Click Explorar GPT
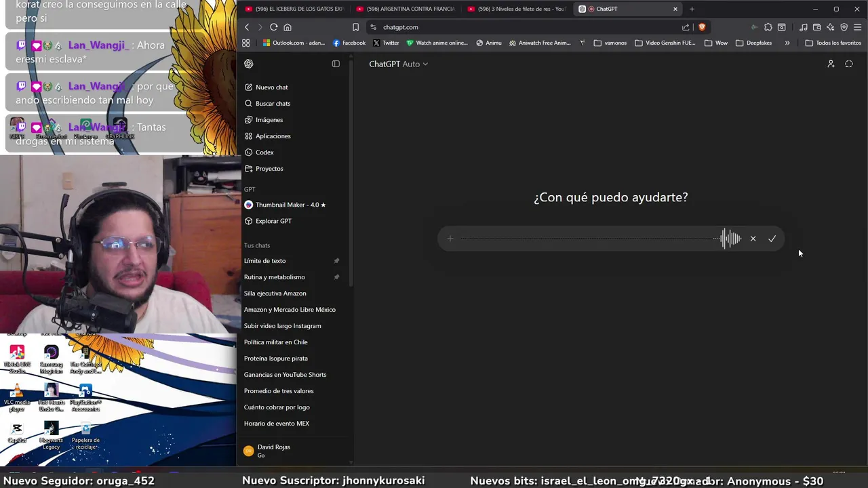 click(x=273, y=221)
